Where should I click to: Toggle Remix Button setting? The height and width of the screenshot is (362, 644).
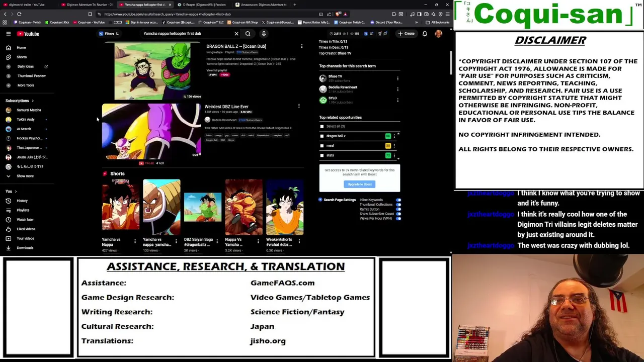tap(398, 209)
